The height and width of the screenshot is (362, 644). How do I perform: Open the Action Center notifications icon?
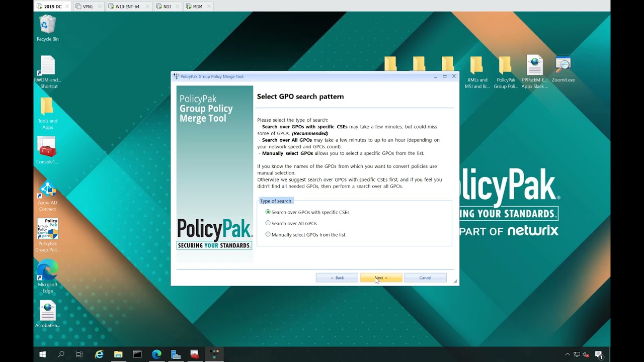[599, 354]
